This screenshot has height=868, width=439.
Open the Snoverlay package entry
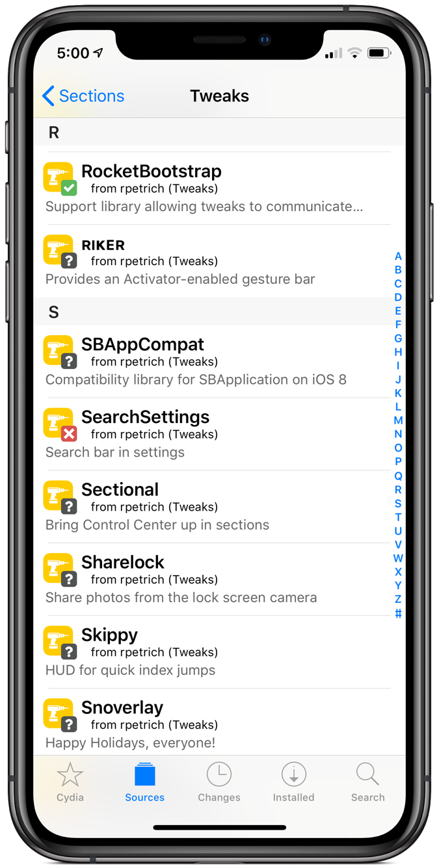(x=212, y=722)
